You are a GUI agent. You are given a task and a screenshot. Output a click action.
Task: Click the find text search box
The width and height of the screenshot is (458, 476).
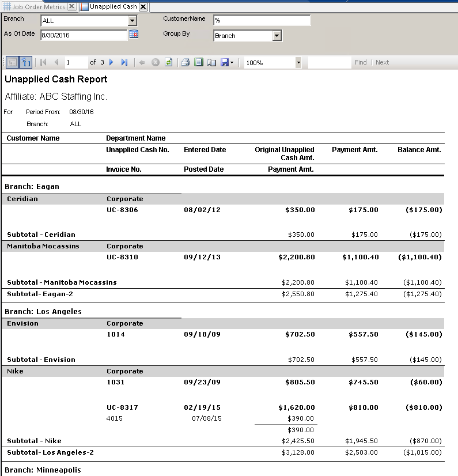[329, 62]
